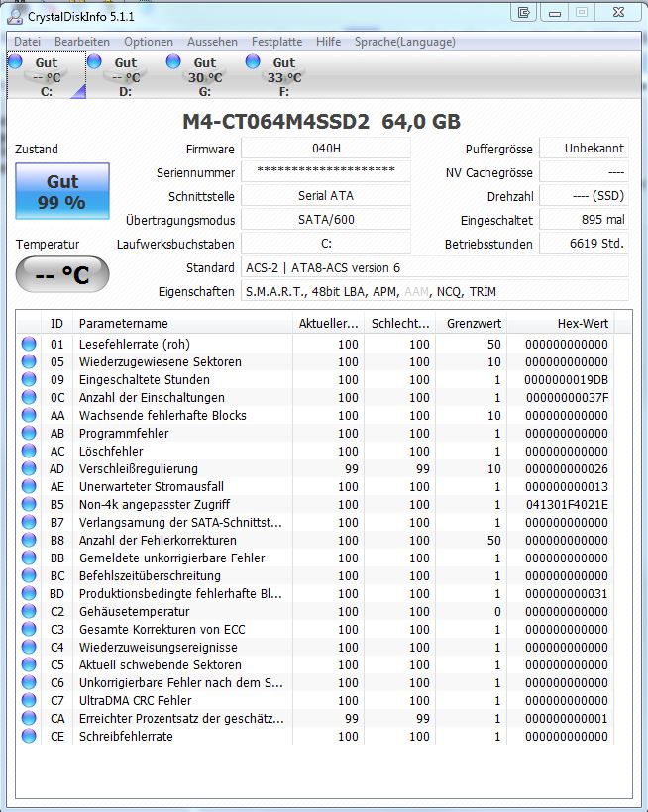The height and width of the screenshot is (812, 648).
Task: Click the title bar extra button left of minimize
Action: (x=524, y=13)
